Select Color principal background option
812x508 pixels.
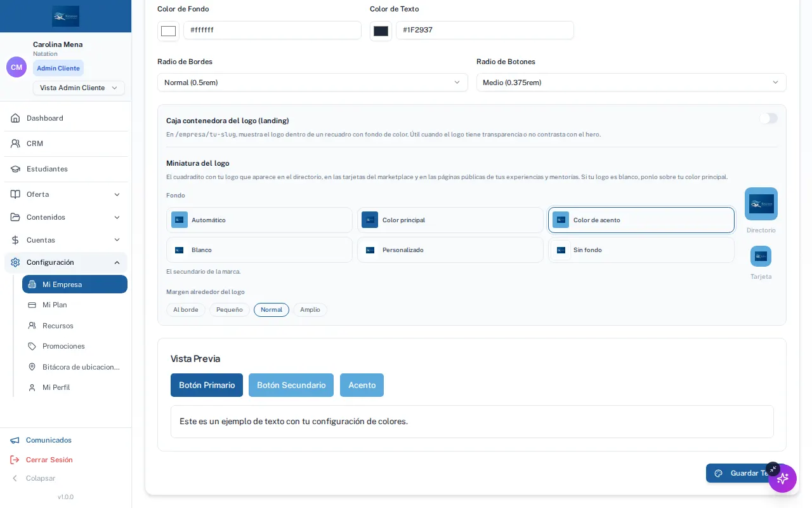[450, 220]
